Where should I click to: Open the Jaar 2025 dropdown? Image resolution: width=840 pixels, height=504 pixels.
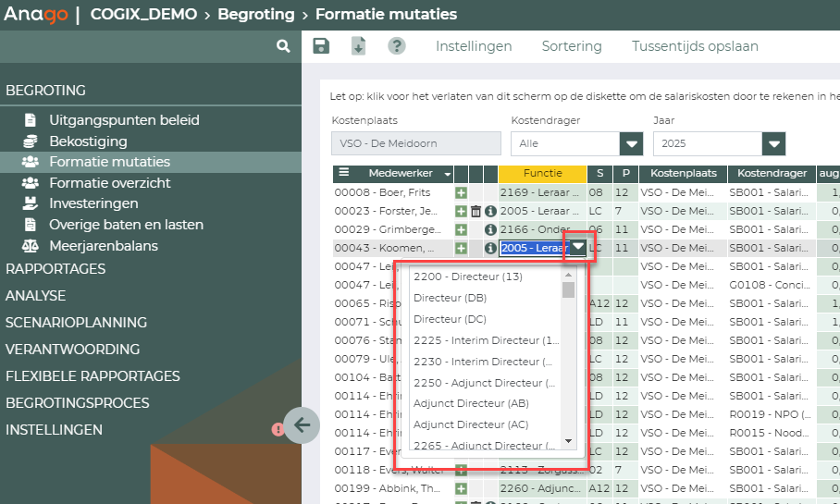[x=773, y=143]
